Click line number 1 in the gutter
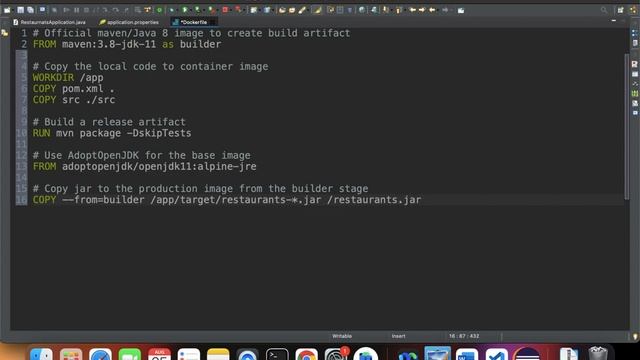This screenshot has height=360, width=640. [24, 33]
